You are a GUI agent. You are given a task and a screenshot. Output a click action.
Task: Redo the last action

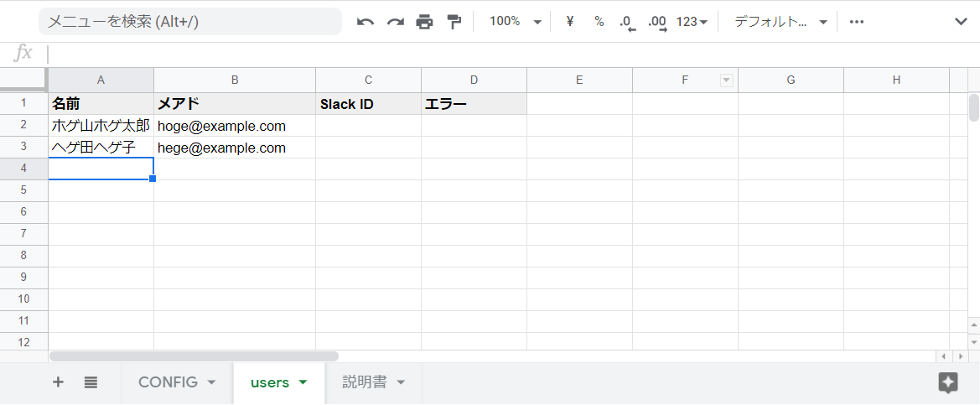[395, 22]
